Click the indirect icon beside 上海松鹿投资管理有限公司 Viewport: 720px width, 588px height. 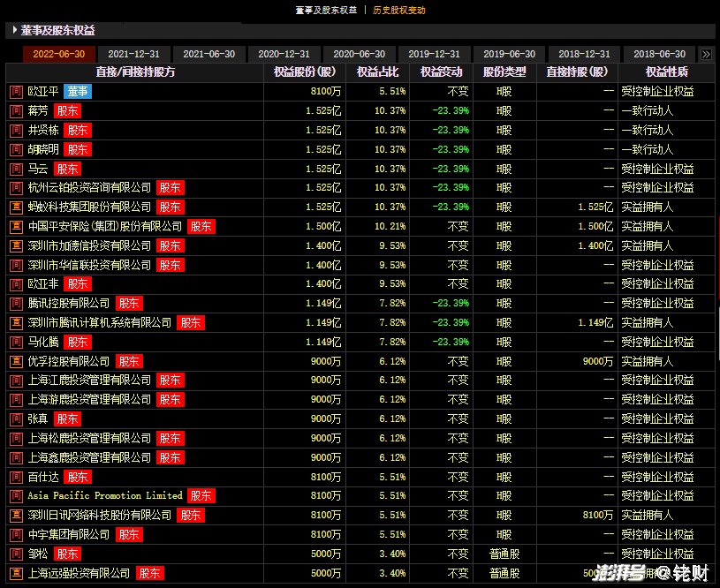coord(17,439)
